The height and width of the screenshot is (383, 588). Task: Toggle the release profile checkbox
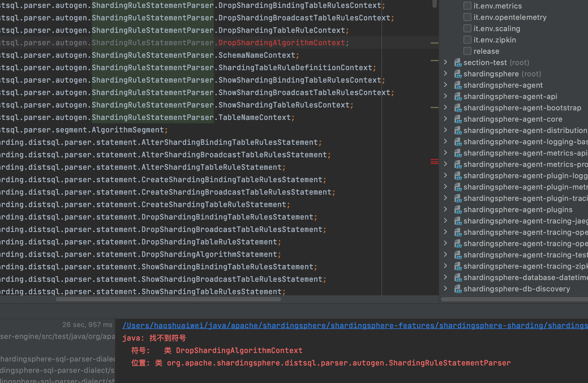coord(467,51)
